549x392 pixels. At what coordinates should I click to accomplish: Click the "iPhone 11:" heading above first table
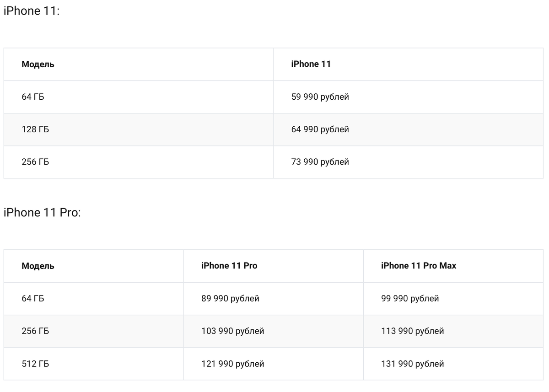pyautogui.click(x=32, y=11)
